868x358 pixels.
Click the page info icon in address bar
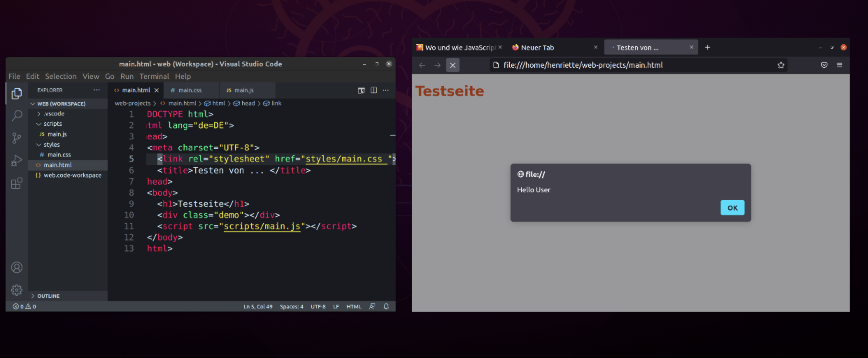[x=496, y=65]
